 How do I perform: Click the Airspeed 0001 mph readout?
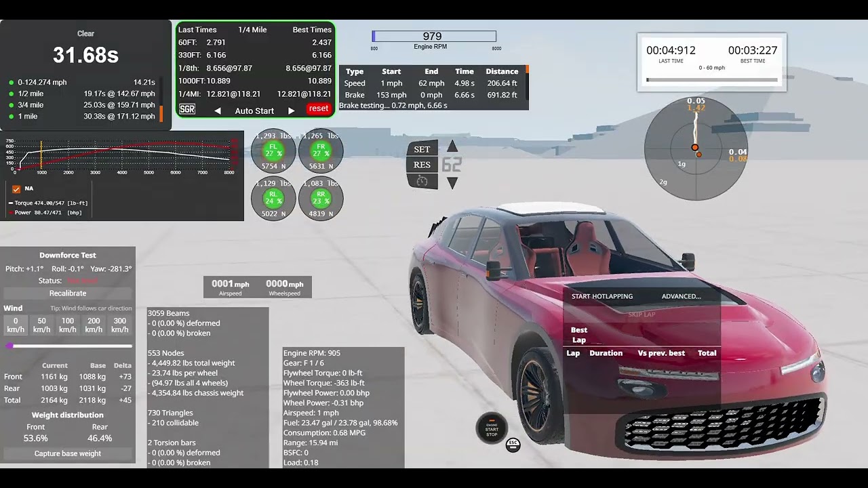[230, 287]
